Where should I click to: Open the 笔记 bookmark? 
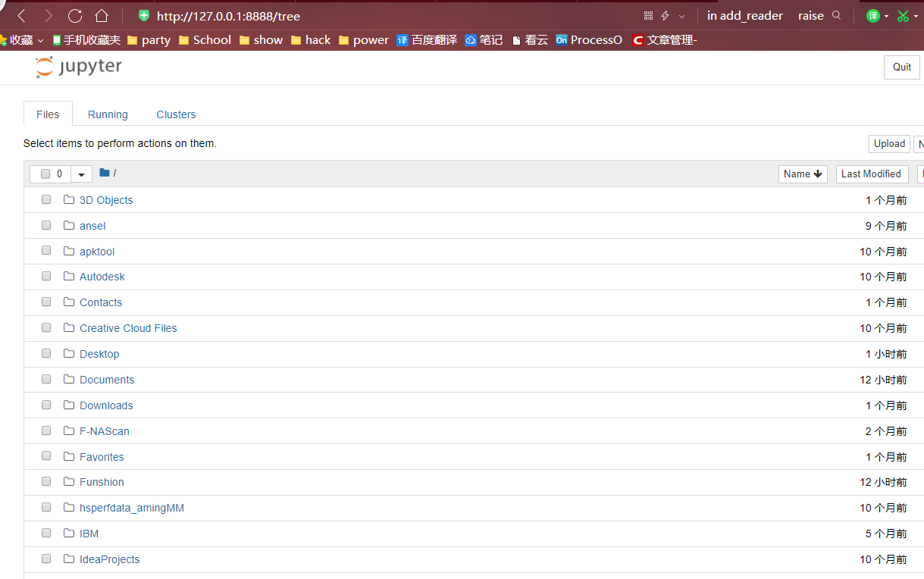pos(484,40)
